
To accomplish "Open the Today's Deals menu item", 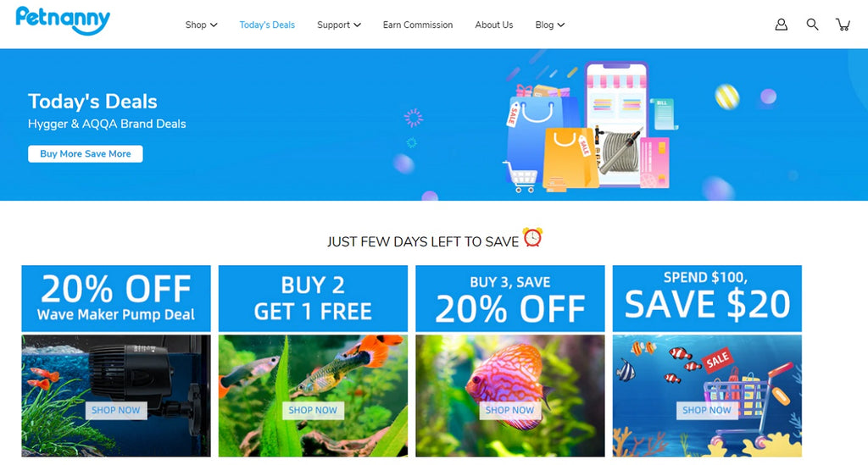I will point(267,25).
